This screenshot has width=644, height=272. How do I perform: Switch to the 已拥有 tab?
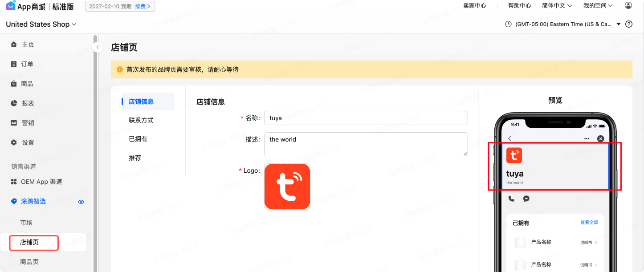(x=138, y=139)
